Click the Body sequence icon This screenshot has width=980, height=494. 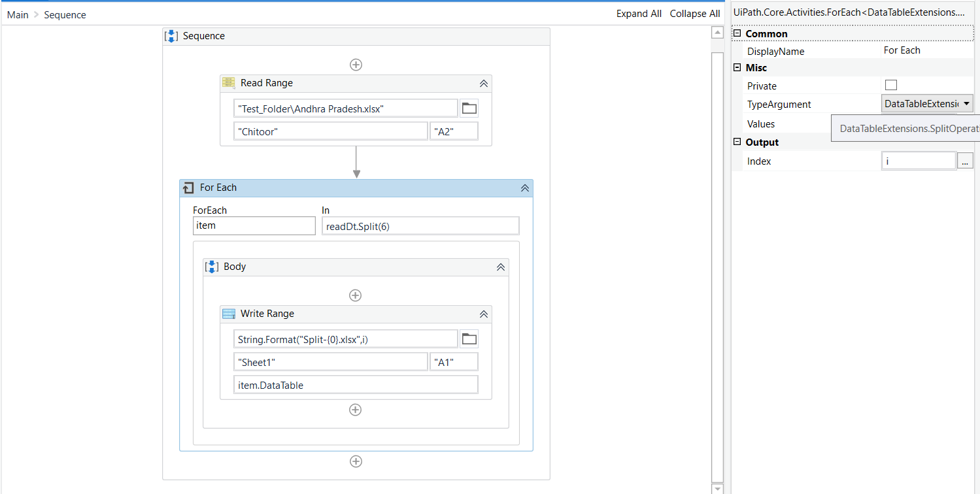pos(212,267)
